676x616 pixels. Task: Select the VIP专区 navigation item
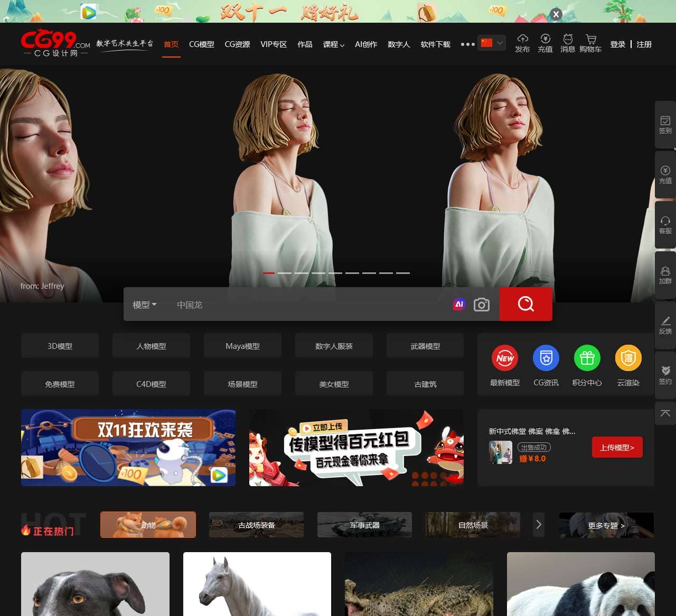[274, 44]
